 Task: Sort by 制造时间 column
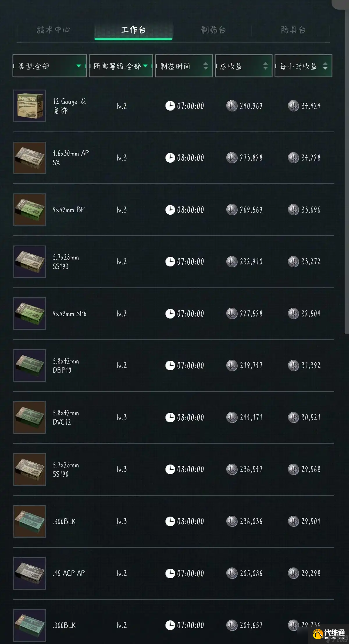coord(184,66)
